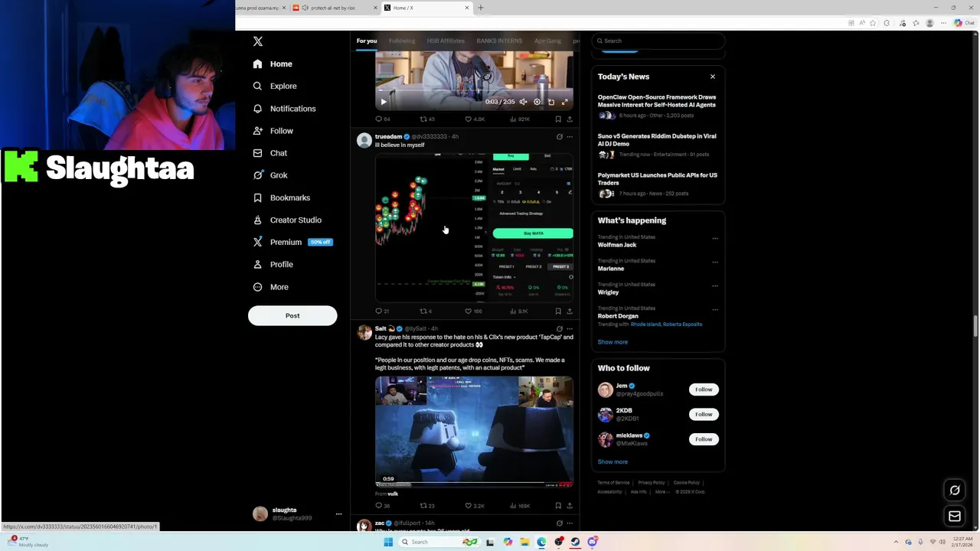Play the video in the top post
The height and width of the screenshot is (551, 980).
tap(384, 102)
